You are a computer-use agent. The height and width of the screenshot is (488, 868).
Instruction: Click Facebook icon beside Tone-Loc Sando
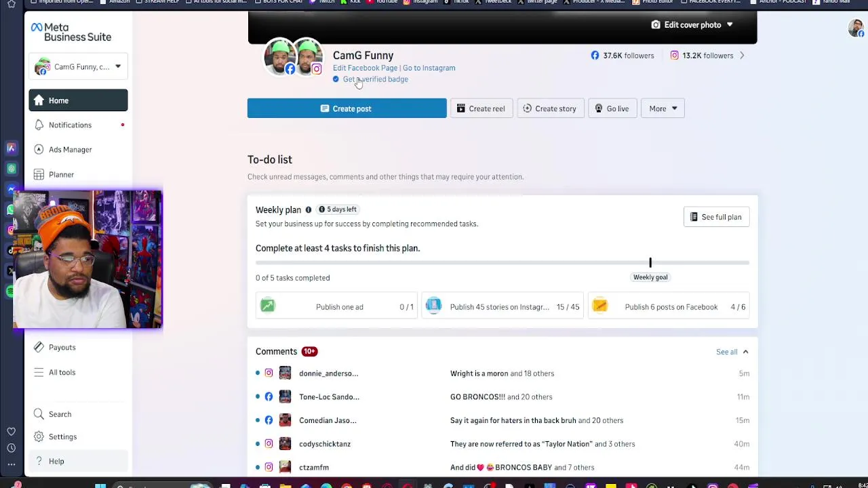pos(269,396)
